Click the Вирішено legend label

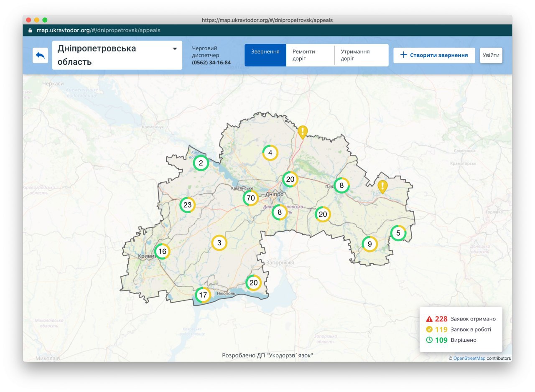click(x=464, y=340)
